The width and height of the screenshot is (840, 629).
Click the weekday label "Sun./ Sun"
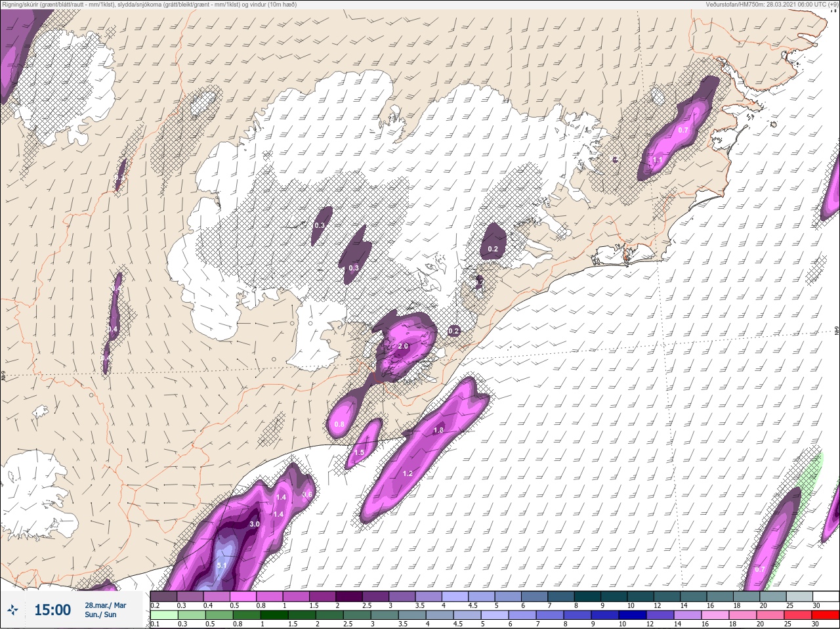click(100, 615)
